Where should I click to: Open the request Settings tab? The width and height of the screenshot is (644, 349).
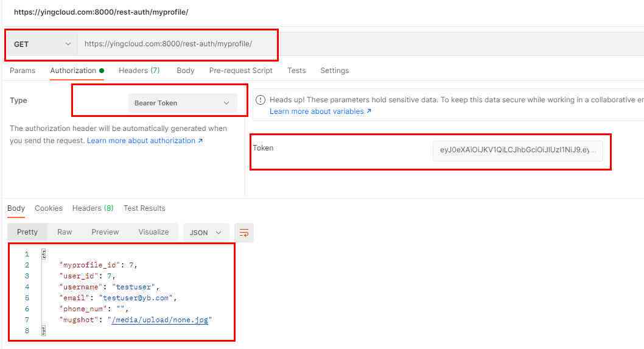(334, 70)
